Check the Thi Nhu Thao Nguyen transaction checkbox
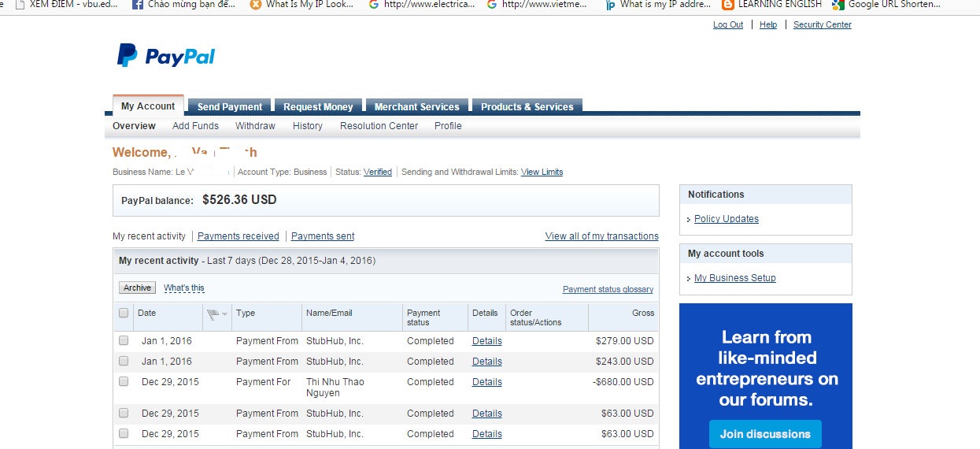 coord(124,382)
